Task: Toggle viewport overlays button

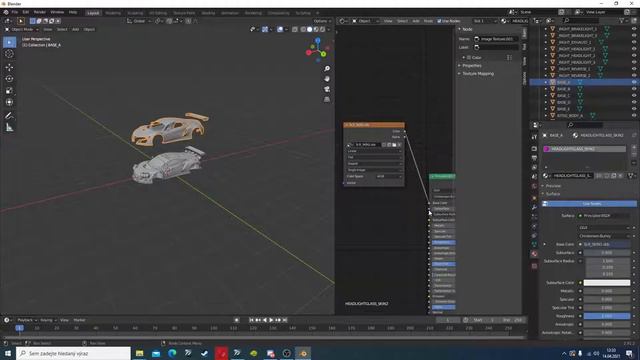Action: click(x=280, y=29)
